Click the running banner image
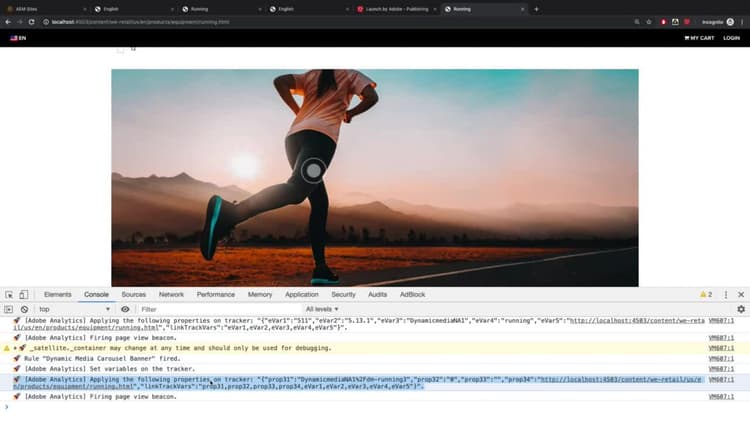Viewport: 750px width, 421px height. pos(375,178)
